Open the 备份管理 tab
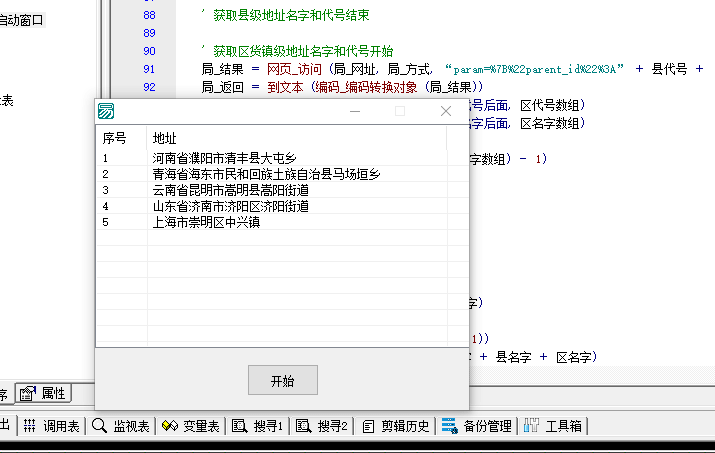The width and height of the screenshot is (715, 453). coord(477,426)
